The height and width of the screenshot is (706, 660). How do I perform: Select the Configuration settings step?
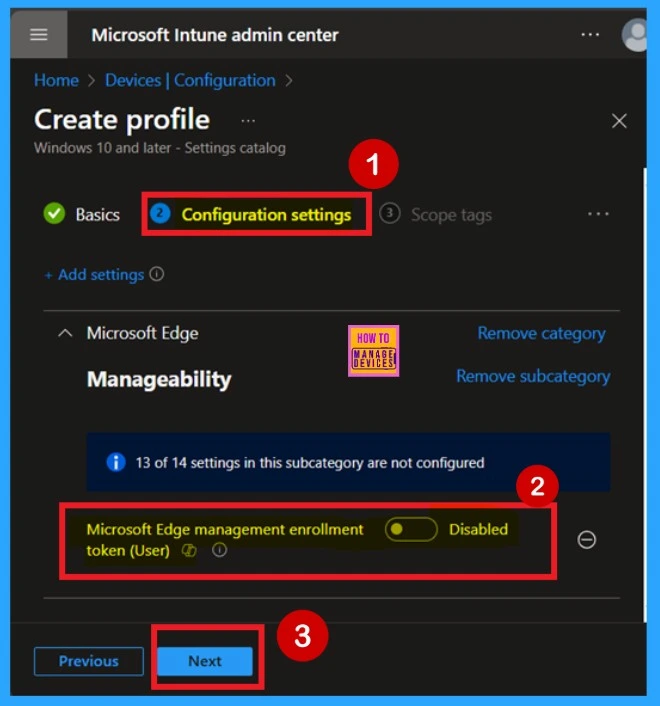251,214
